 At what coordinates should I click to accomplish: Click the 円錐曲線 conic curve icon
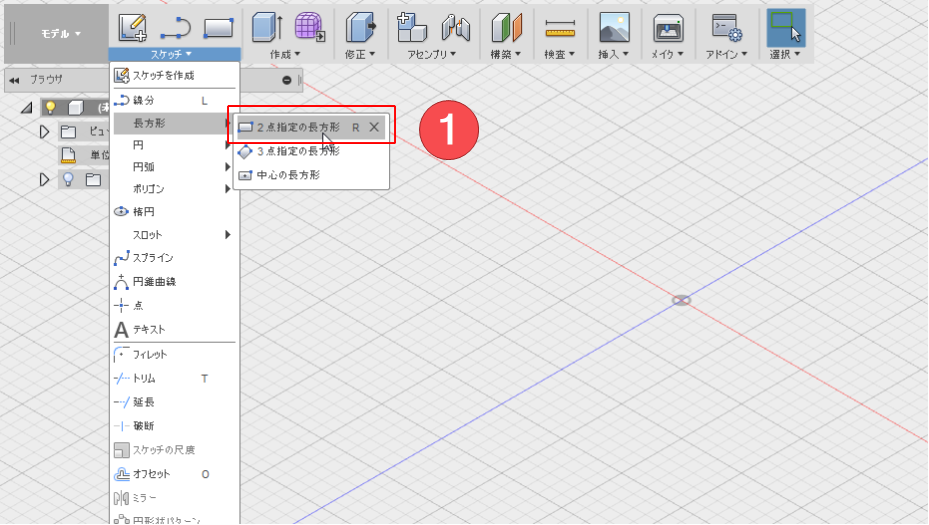click(121, 281)
